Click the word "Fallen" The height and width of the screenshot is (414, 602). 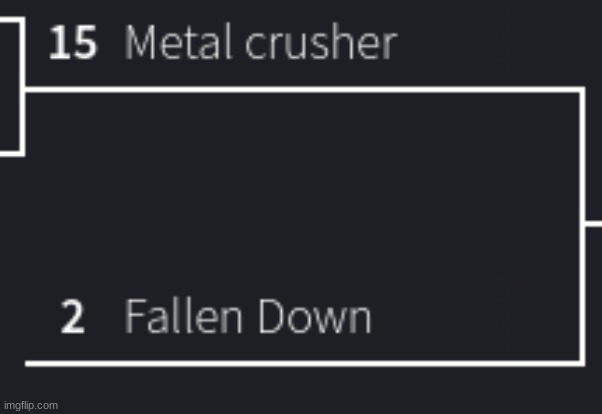point(183,317)
